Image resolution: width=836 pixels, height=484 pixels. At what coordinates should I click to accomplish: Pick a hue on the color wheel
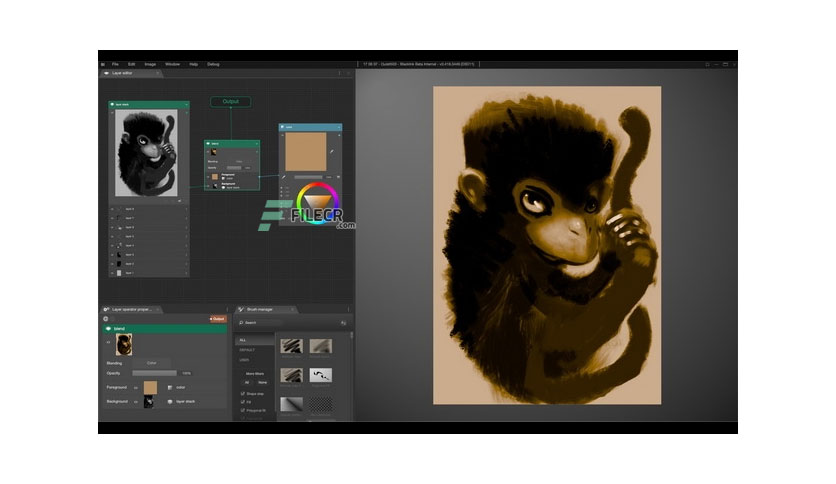point(318,203)
